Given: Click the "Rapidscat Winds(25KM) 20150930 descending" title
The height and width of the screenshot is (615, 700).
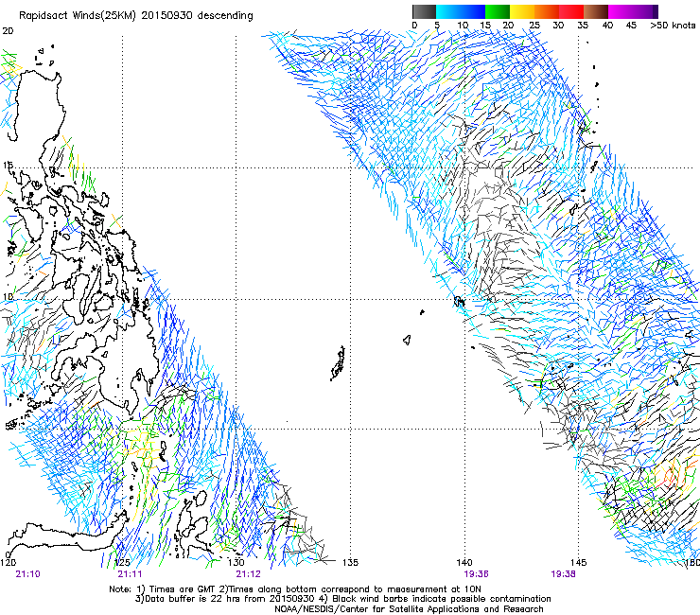Looking at the screenshot, I should tap(135, 16).
